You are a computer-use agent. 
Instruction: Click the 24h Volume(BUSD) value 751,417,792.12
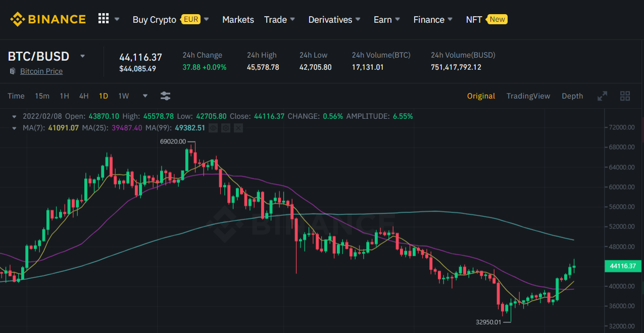[x=456, y=67]
